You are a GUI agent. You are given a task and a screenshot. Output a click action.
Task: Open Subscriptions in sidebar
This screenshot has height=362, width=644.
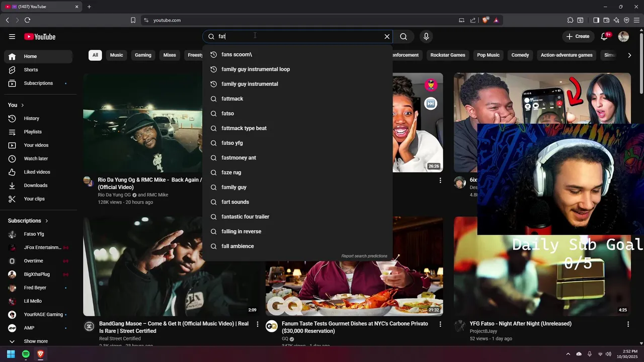click(x=38, y=83)
